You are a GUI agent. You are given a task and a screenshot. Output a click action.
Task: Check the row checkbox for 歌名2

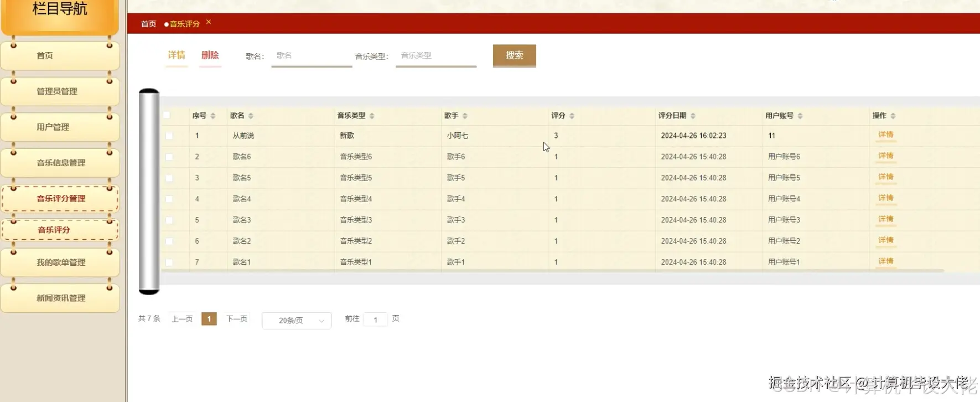pos(169,241)
